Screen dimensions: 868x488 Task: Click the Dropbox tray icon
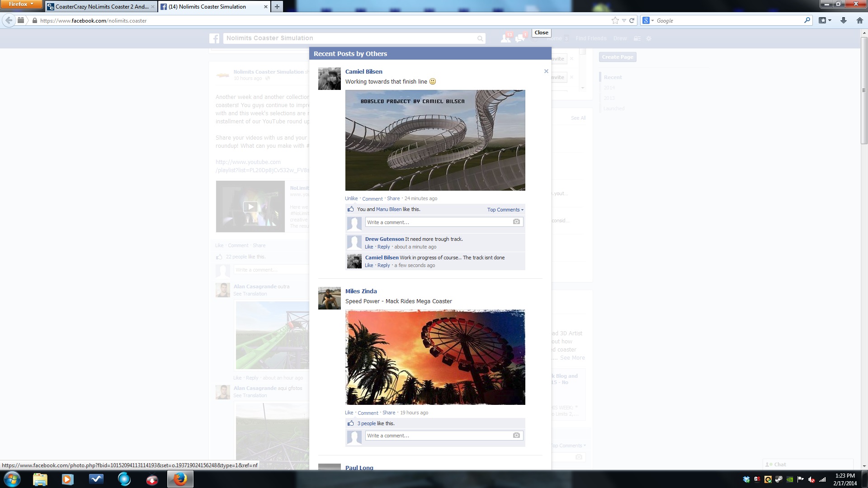746,479
